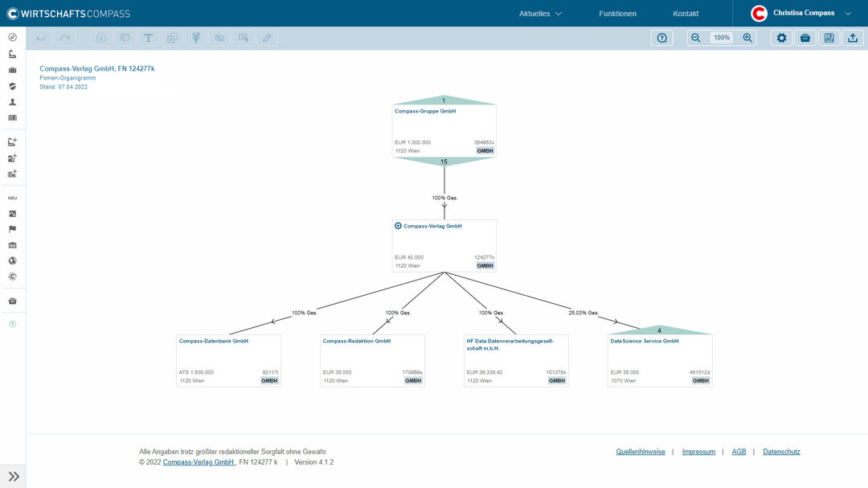Open the book icon in left sidebar
Screen dimensions: 868x488
[x=12, y=117]
